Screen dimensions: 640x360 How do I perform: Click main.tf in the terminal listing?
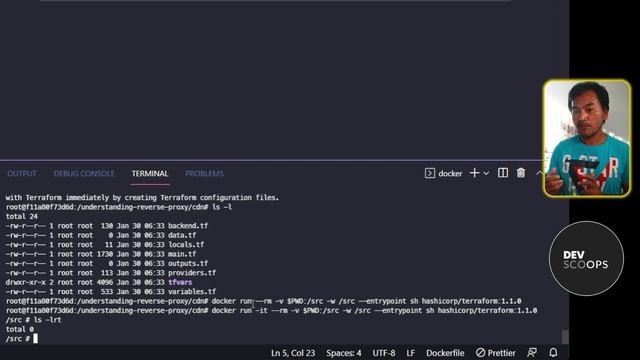182,254
